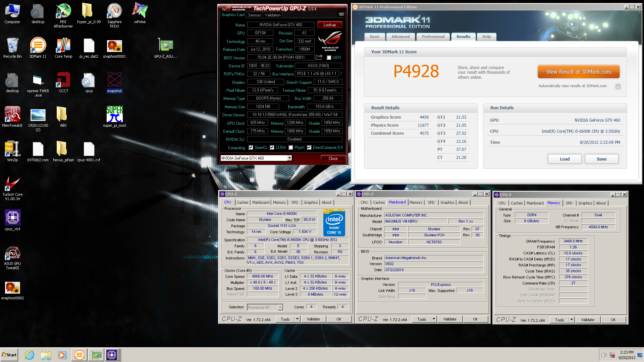Click the DRAM Frequency value 3468.5 MHz

573,241
